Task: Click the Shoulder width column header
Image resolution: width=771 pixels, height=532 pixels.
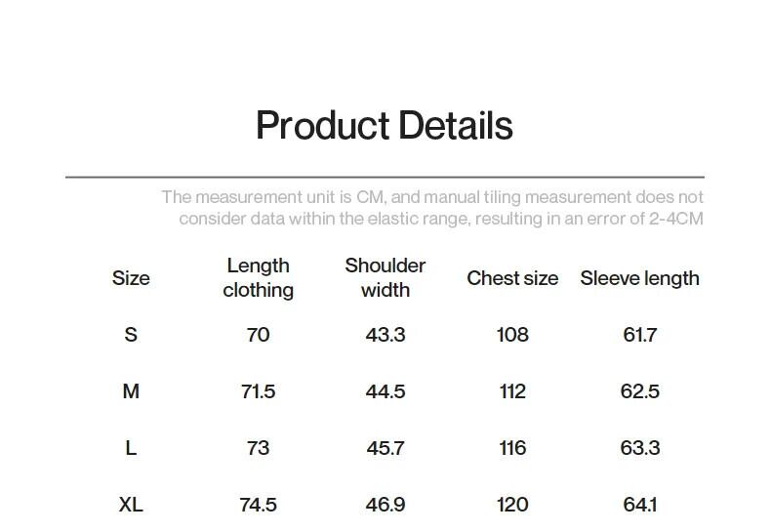Action: tap(385, 278)
